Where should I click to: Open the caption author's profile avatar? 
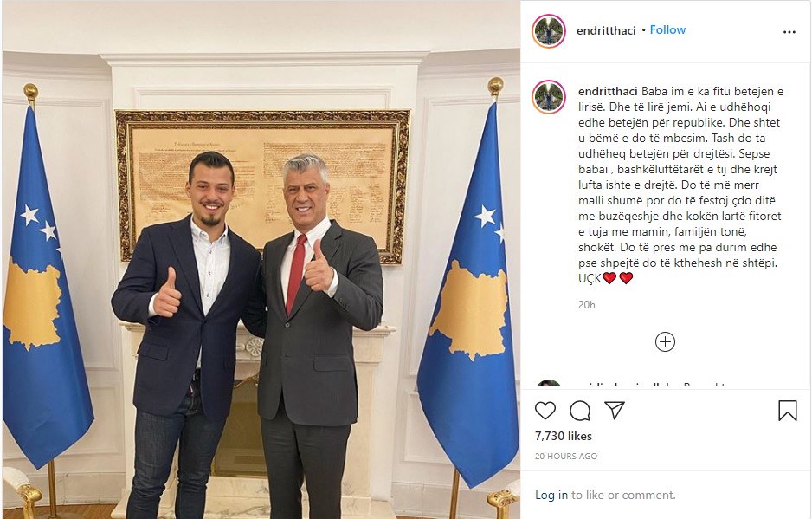549,97
